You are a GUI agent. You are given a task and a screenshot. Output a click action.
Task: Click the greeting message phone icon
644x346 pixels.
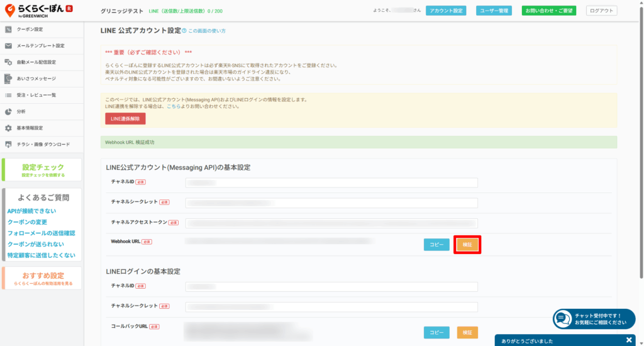pyautogui.click(x=8, y=79)
